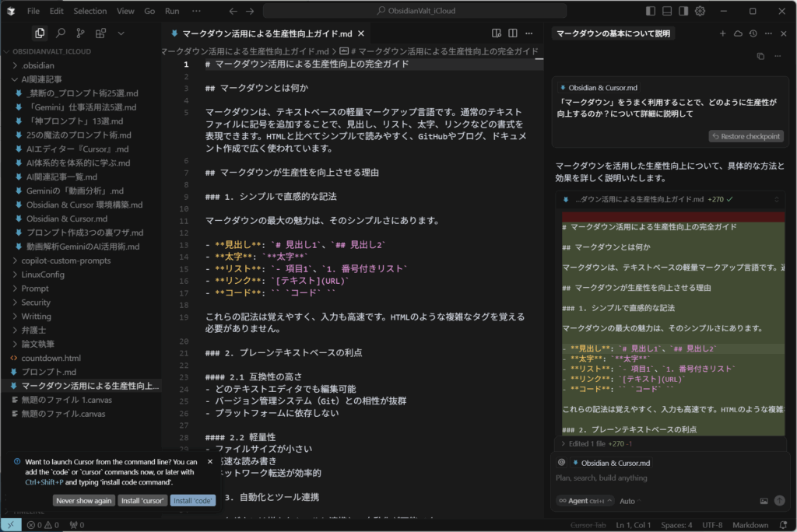Click the chat history clock icon

[753, 33]
